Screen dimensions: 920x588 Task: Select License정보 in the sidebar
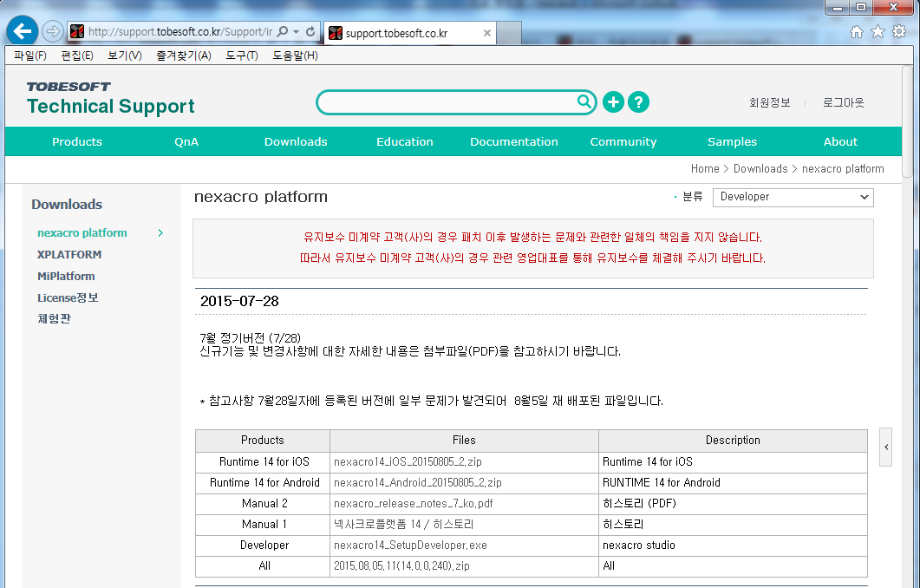[68, 297]
